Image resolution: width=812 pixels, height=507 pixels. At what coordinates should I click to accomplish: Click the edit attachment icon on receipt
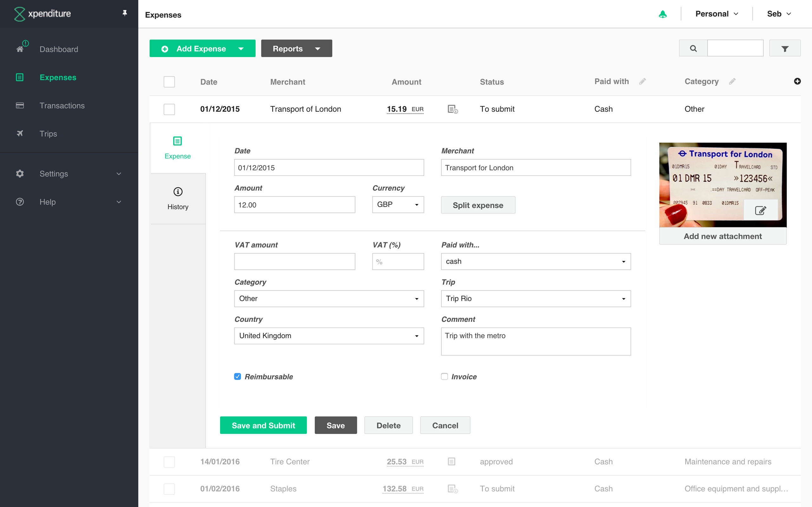click(x=760, y=210)
